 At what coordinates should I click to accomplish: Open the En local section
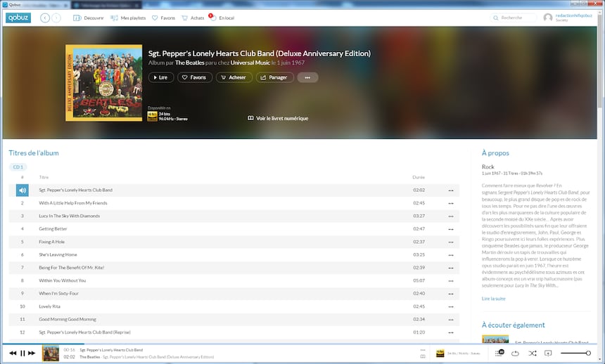(x=222, y=18)
